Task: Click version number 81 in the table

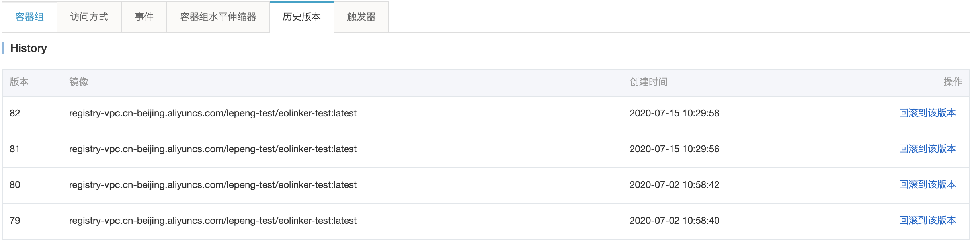Action: click(15, 149)
